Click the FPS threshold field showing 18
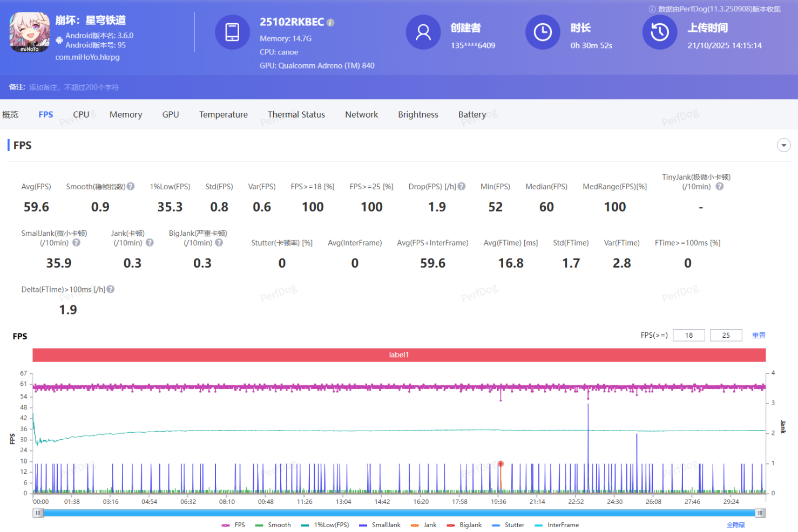 click(688, 336)
